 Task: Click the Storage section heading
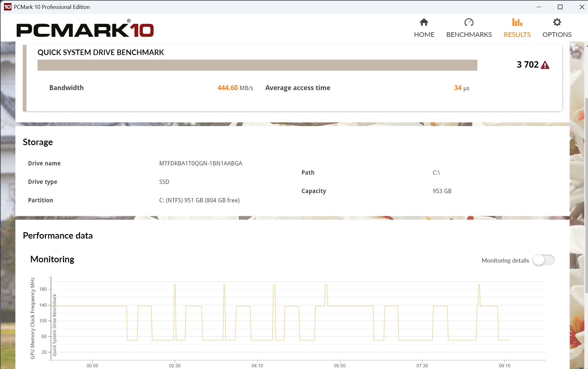tap(38, 142)
